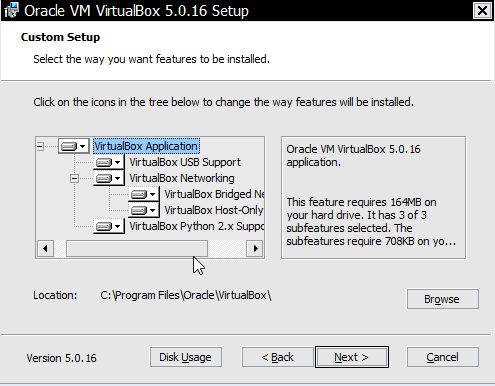
Task: Collapse the VirtualBox Networking tree node
Action: pos(74,178)
